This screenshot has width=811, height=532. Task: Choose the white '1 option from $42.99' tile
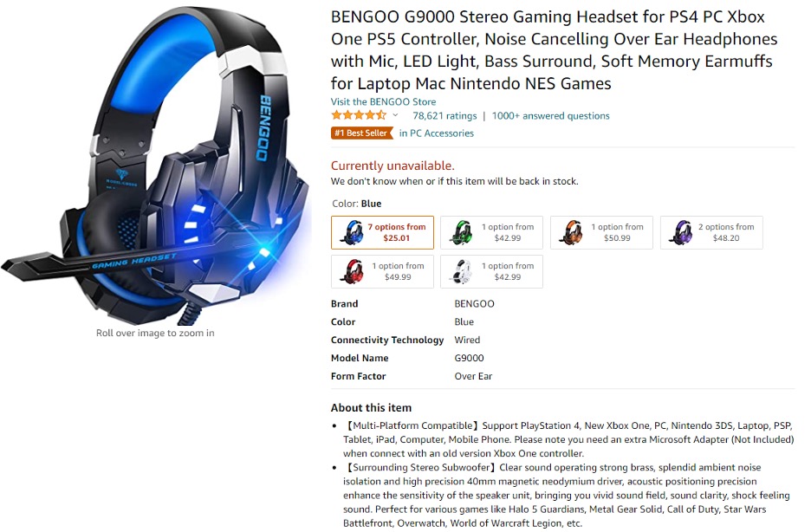[491, 271]
